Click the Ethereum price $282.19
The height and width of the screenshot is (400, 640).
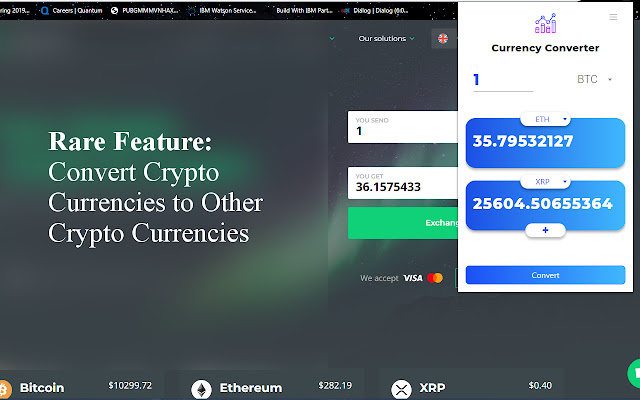click(x=335, y=385)
